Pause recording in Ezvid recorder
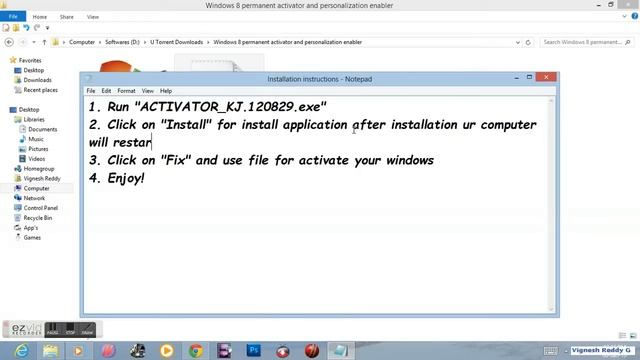The height and width of the screenshot is (360, 640). [53, 329]
